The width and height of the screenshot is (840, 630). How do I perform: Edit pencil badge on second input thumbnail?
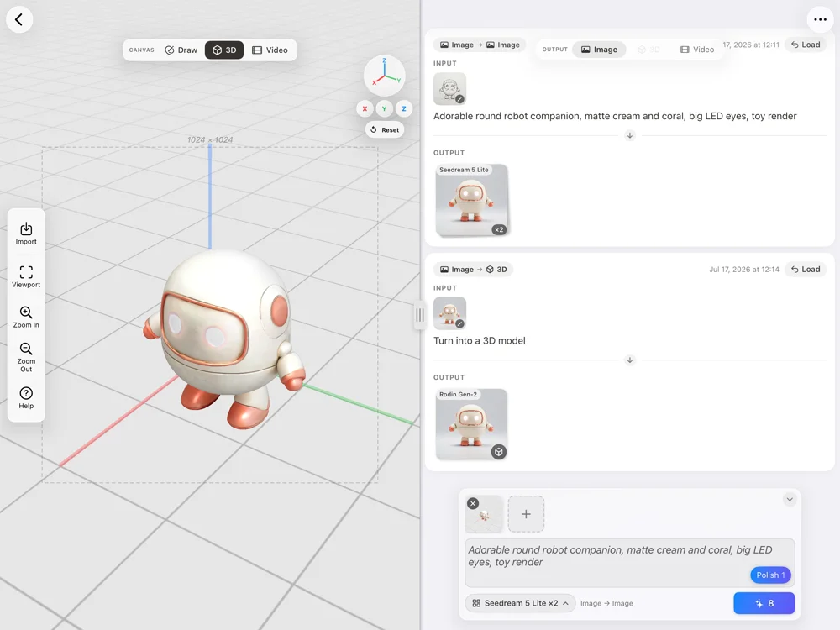coord(459,323)
